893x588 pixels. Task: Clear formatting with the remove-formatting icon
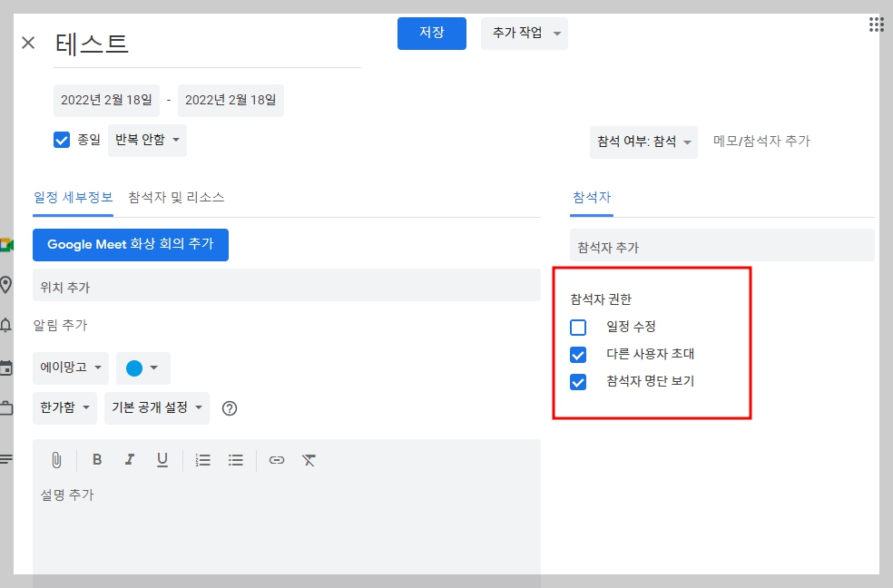click(x=309, y=460)
